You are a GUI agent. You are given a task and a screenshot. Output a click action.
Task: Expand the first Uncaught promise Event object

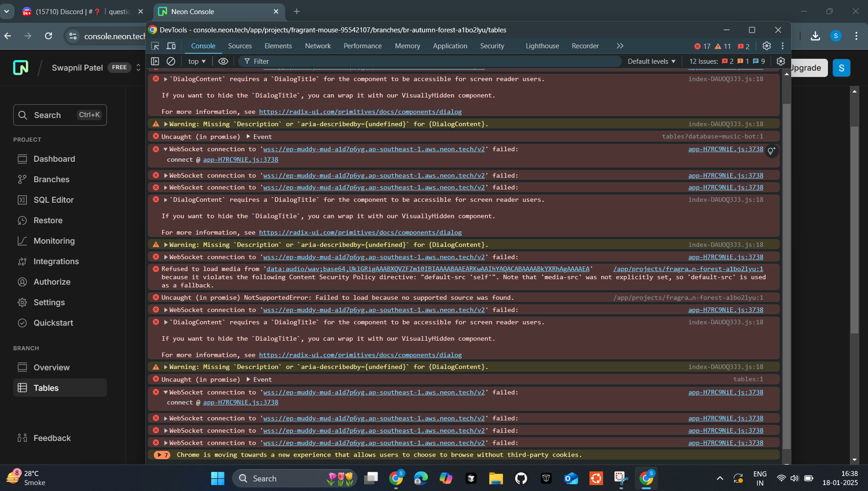(x=249, y=137)
